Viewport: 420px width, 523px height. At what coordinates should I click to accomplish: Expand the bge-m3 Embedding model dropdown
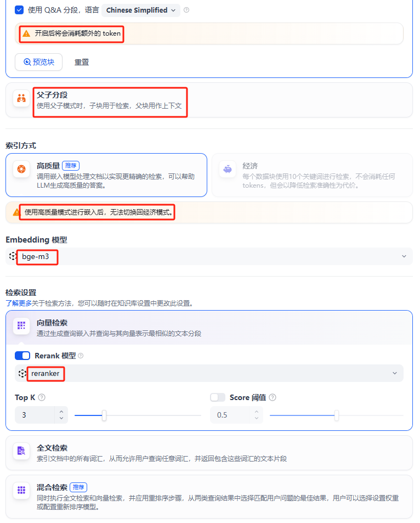[209, 256]
